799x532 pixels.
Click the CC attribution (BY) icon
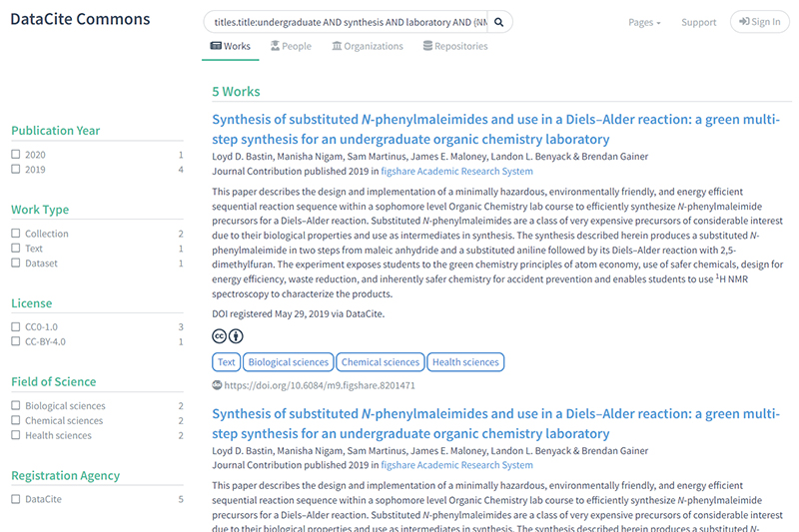click(x=236, y=336)
